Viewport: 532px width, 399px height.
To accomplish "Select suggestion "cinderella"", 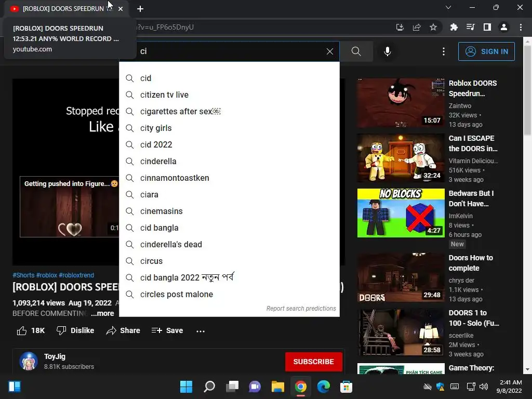I will click(x=229, y=162).
